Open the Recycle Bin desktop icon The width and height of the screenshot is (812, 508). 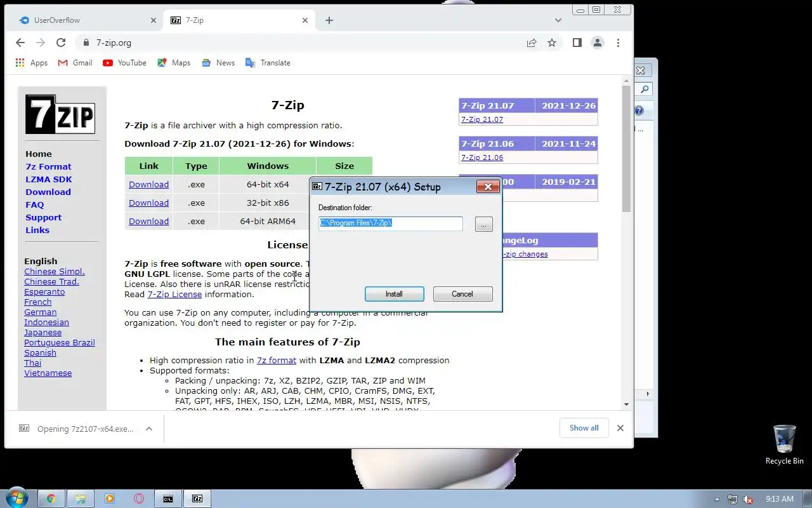tap(785, 445)
